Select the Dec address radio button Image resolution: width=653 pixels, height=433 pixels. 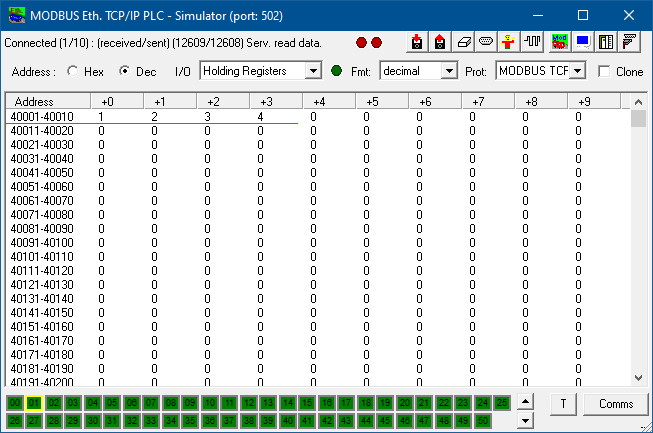click(124, 71)
